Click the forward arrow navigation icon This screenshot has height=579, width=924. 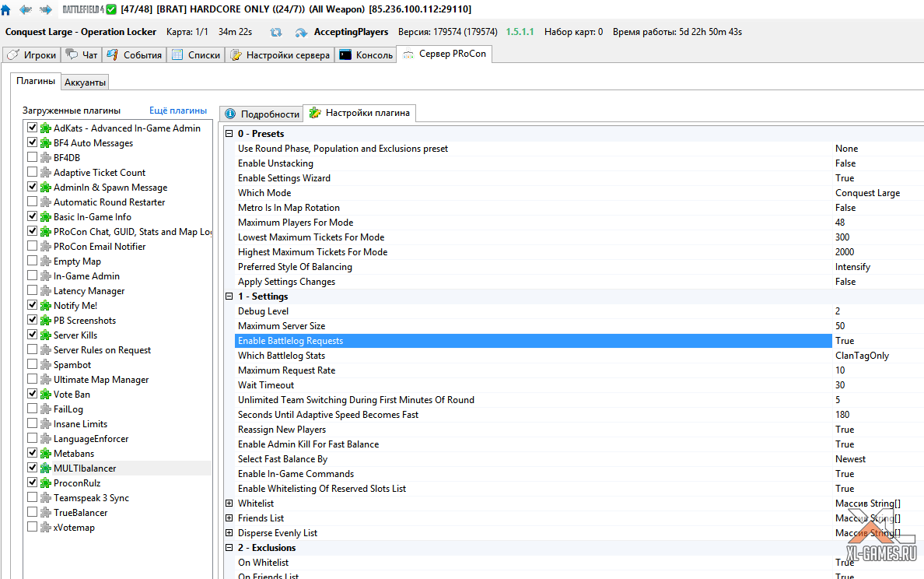45,9
